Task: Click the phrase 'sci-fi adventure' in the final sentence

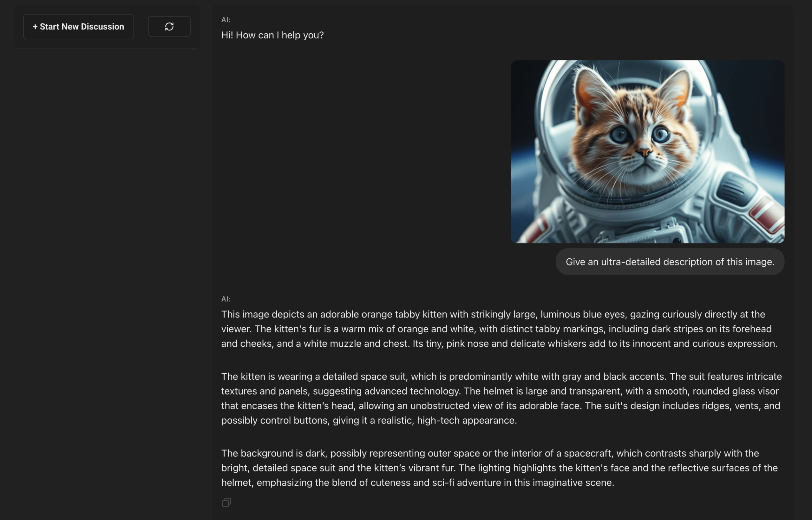Action: coord(467,483)
